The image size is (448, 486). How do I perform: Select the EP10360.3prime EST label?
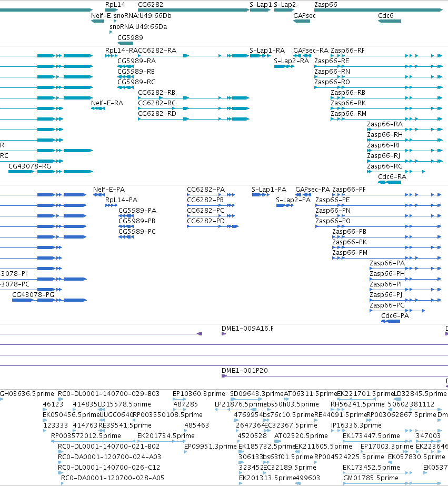coord(199,394)
